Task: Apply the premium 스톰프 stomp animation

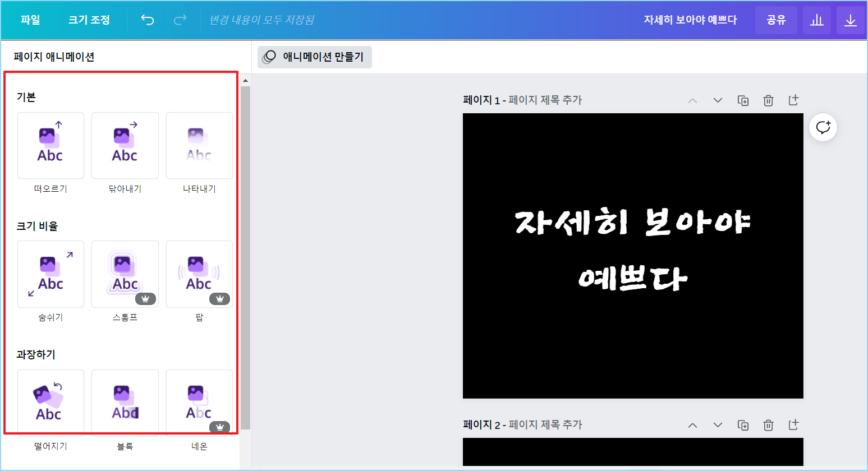Action: click(x=125, y=274)
